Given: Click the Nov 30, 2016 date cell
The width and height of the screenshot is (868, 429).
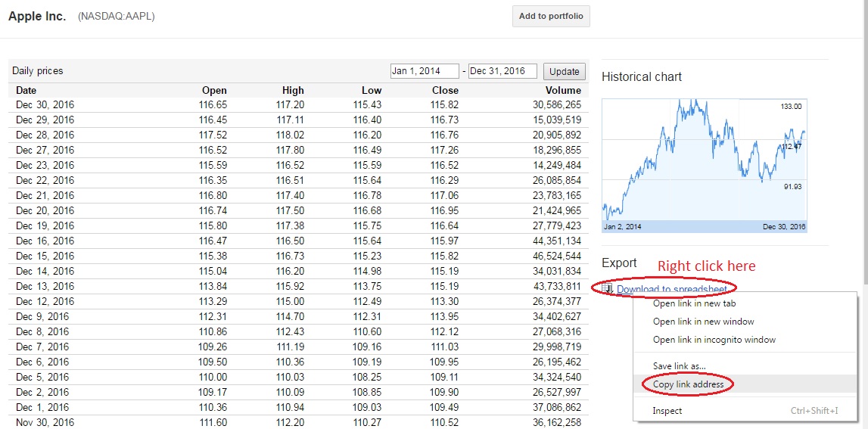Looking at the screenshot, I should point(45,423).
